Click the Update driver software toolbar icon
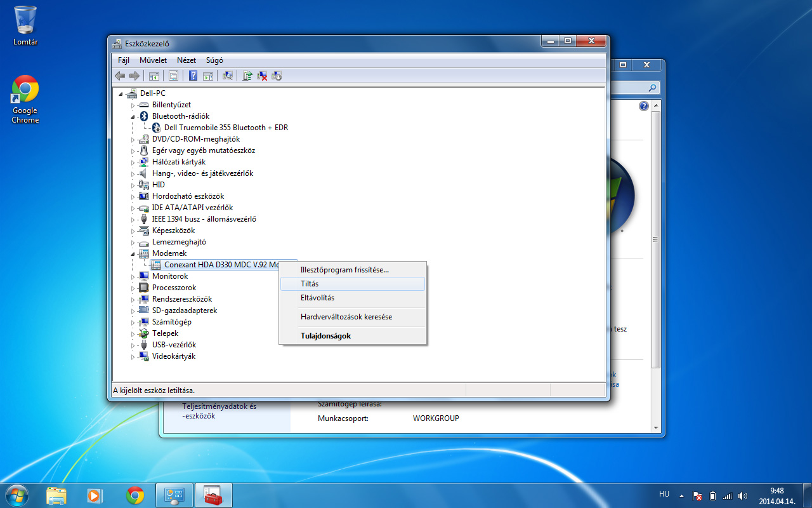This screenshot has width=812, height=508. pos(247,76)
